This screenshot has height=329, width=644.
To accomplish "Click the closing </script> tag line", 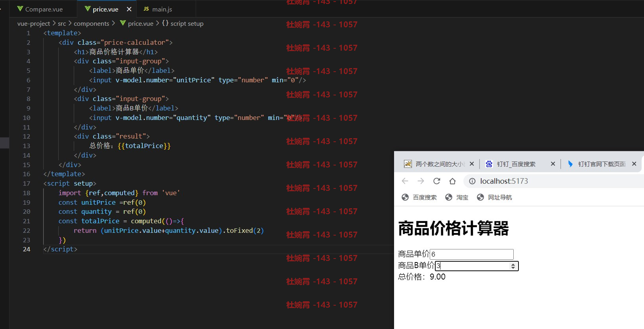I will tap(60, 249).
